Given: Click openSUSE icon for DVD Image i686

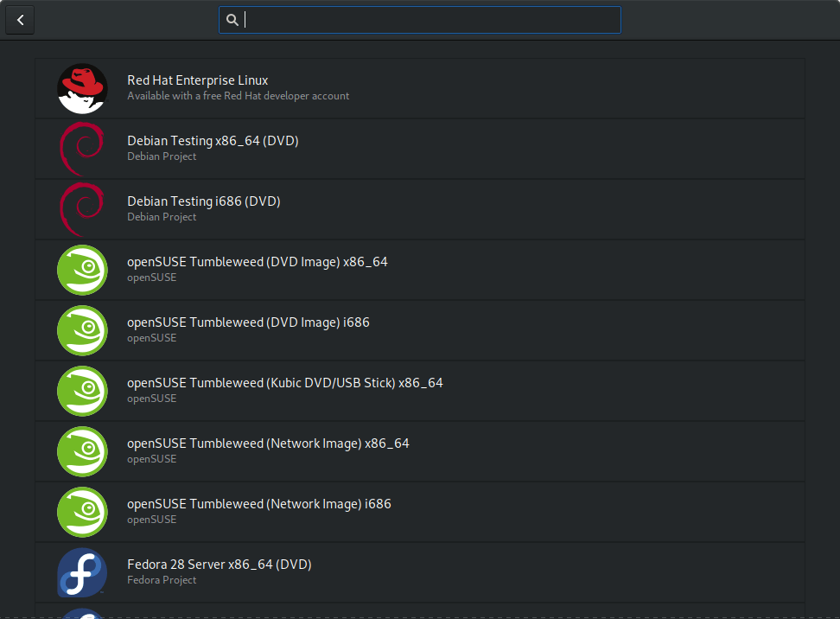Looking at the screenshot, I should [x=82, y=330].
